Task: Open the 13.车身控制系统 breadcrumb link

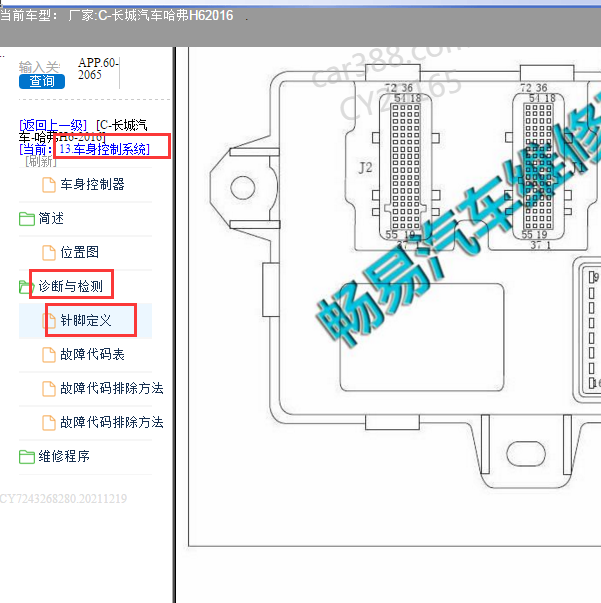Action: pyautogui.click(x=104, y=149)
